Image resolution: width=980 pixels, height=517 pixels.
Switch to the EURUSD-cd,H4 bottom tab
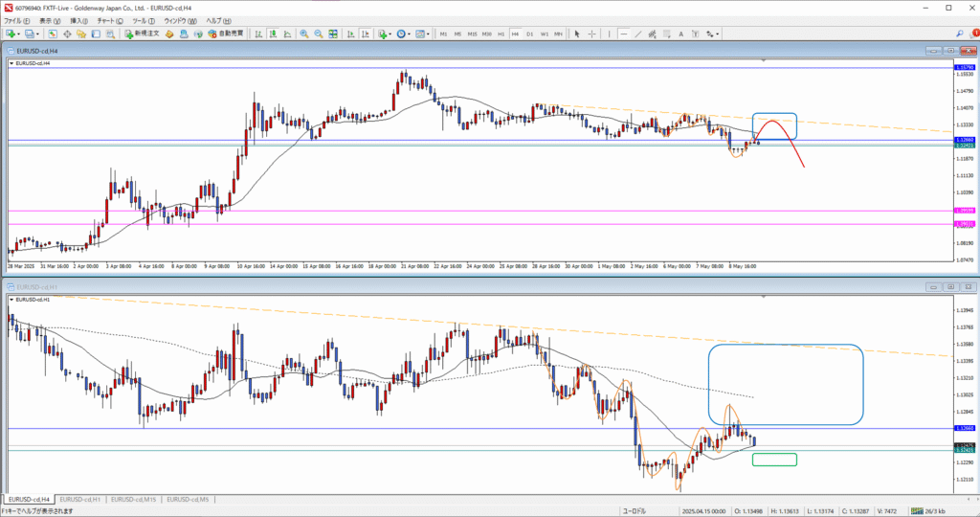click(28, 500)
